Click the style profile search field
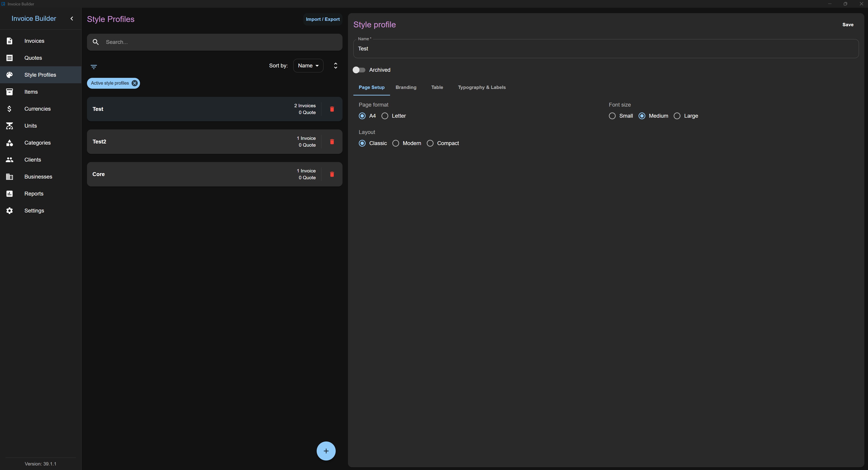Viewport: 868px width, 470px height. (x=215, y=42)
